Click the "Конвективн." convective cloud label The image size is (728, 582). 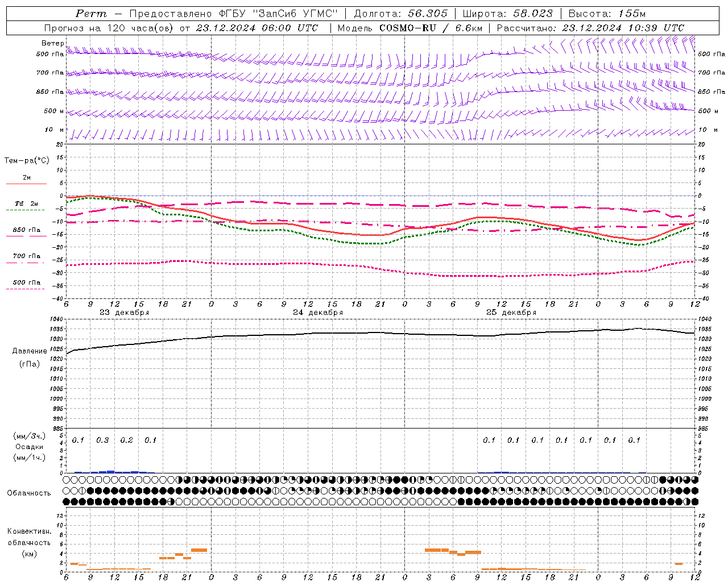pyautogui.click(x=29, y=531)
